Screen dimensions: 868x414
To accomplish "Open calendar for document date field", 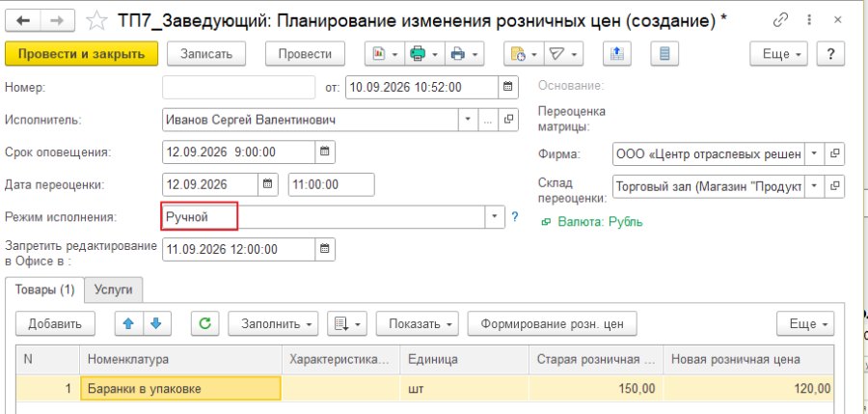I will (x=507, y=87).
